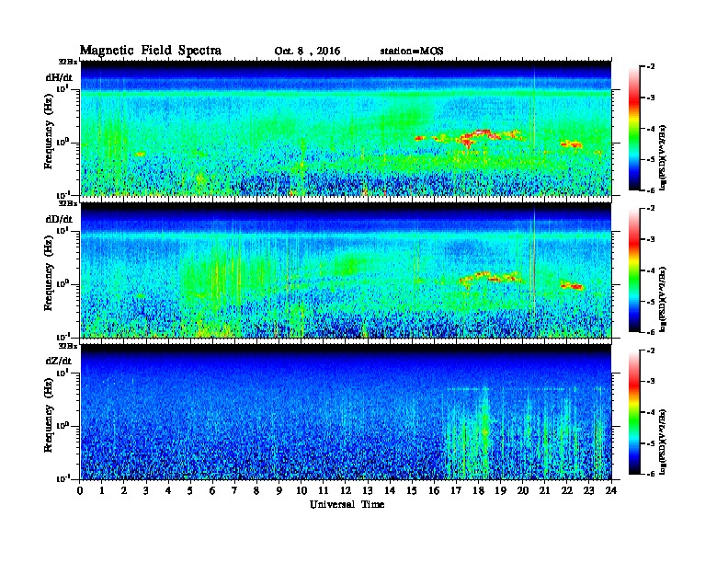
Task: Click the log(PSD) label on the dZ/dt color bar
Action: pyautogui.click(x=664, y=442)
